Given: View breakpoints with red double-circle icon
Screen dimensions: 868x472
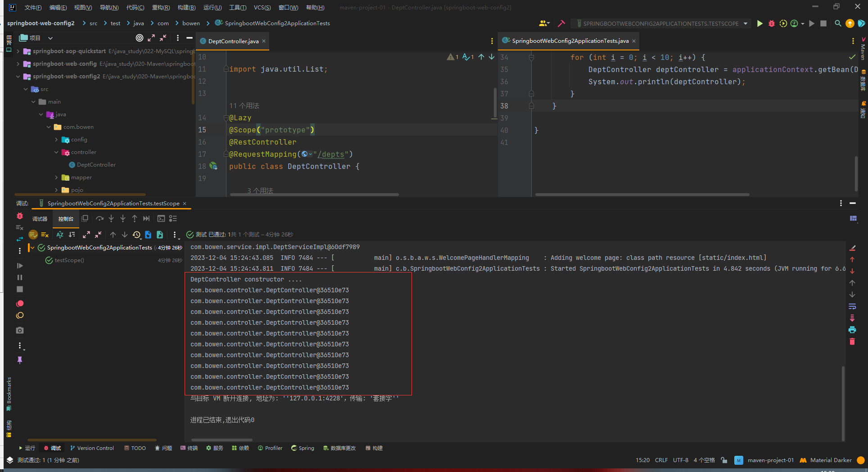Looking at the screenshot, I should click(20, 304).
